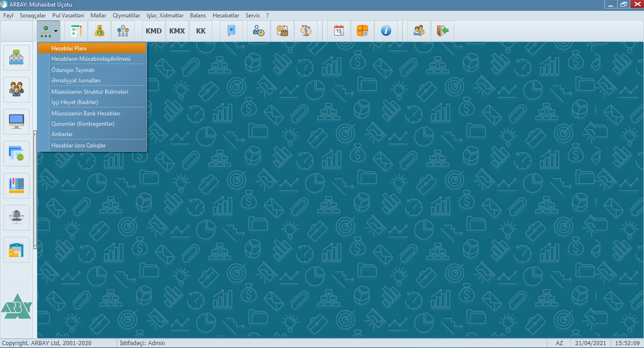Choose Əməliyyat Jurnalları from the menu

point(92,81)
